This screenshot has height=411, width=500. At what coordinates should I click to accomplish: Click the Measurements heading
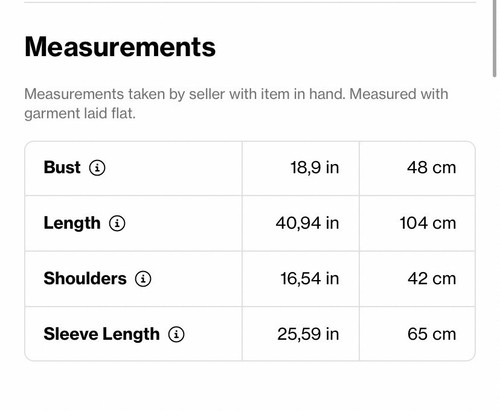pyautogui.click(x=120, y=47)
